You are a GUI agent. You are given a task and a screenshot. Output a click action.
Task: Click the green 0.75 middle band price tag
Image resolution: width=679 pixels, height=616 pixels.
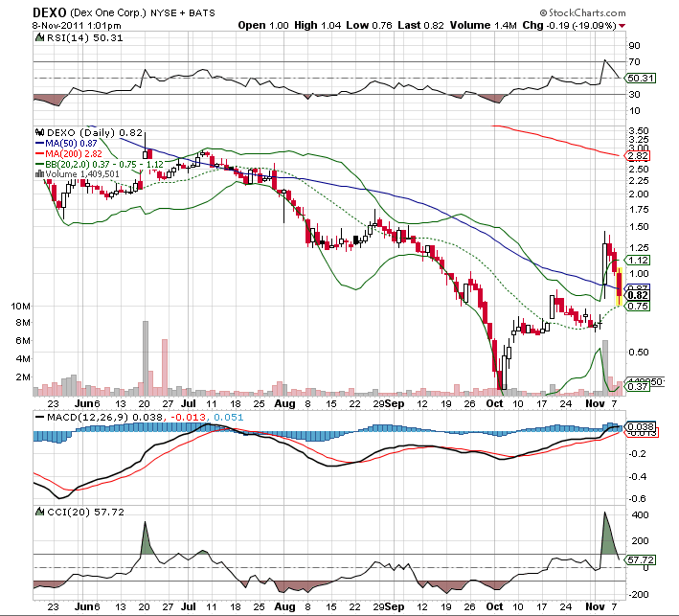(x=638, y=307)
